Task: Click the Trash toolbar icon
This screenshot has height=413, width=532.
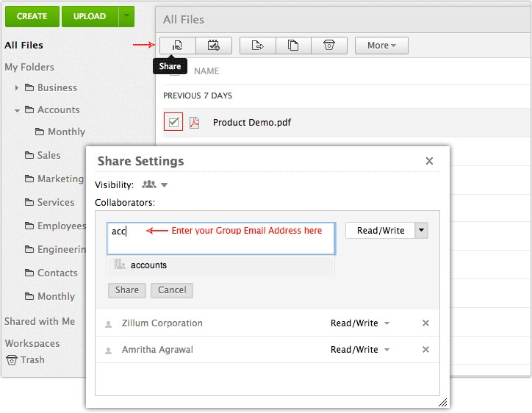Action: coord(329,46)
